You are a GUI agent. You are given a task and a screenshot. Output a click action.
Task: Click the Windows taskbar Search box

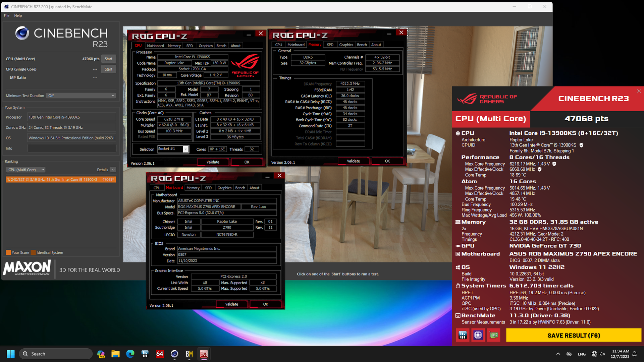click(56, 354)
